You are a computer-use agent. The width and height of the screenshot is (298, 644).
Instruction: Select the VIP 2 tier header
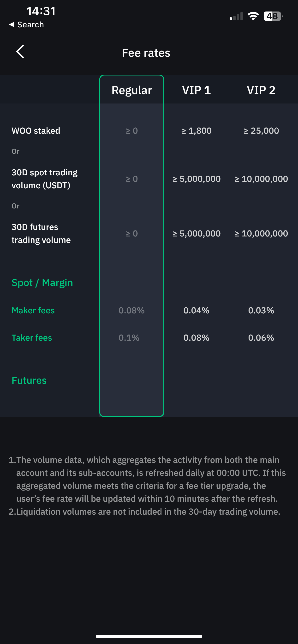coord(261,90)
